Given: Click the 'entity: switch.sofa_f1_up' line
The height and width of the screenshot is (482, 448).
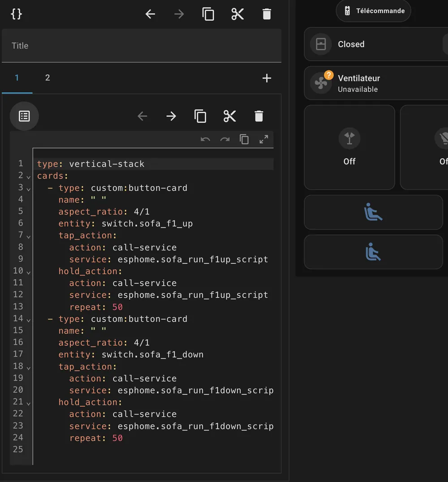Looking at the screenshot, I should 125,224.
